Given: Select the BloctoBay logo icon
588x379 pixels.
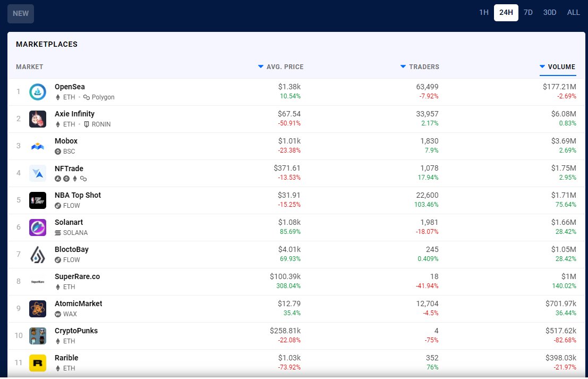Looking at the screenshot, I should click(38, 254).
